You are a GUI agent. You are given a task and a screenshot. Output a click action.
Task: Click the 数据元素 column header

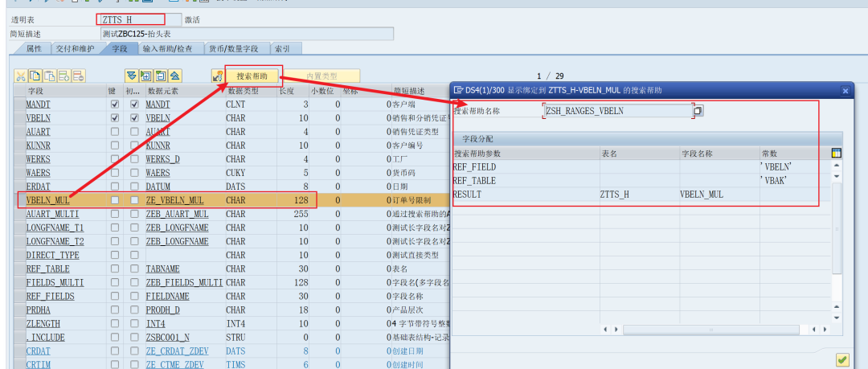[x=184, y=90]
